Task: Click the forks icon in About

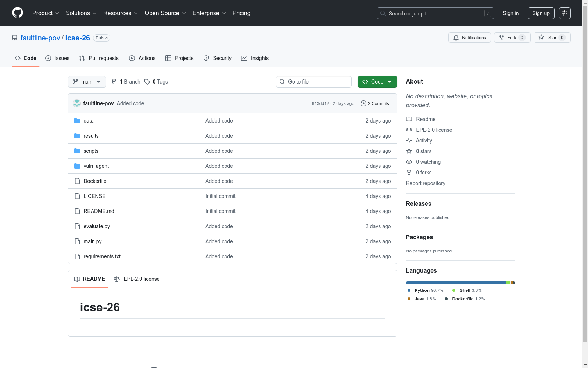Action: [x=409, y=173]
